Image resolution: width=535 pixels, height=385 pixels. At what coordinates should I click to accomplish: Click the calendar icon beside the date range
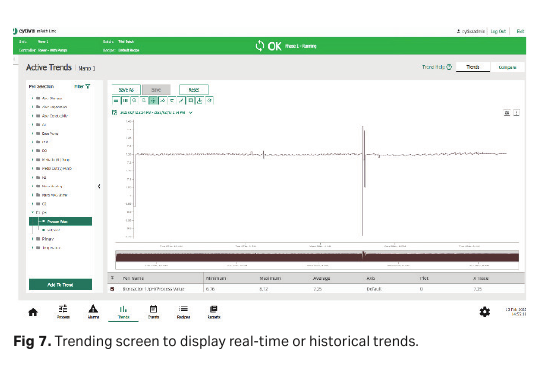(x=114, y=112)
